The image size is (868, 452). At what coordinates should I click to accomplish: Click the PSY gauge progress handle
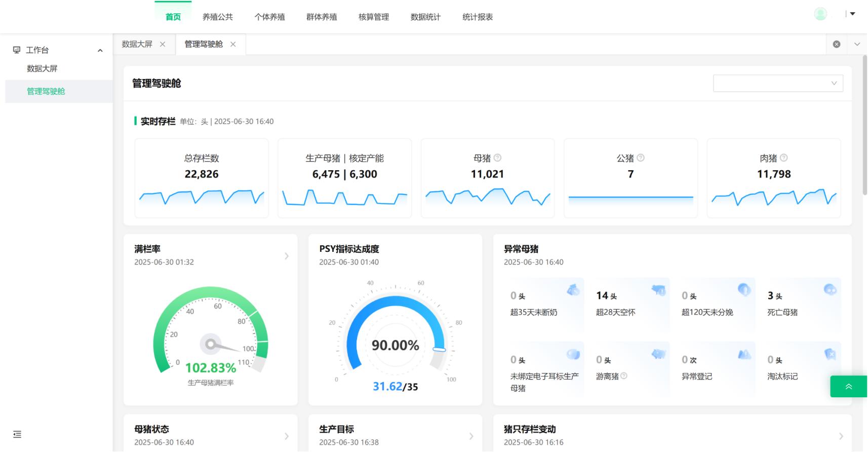[439, 349]
